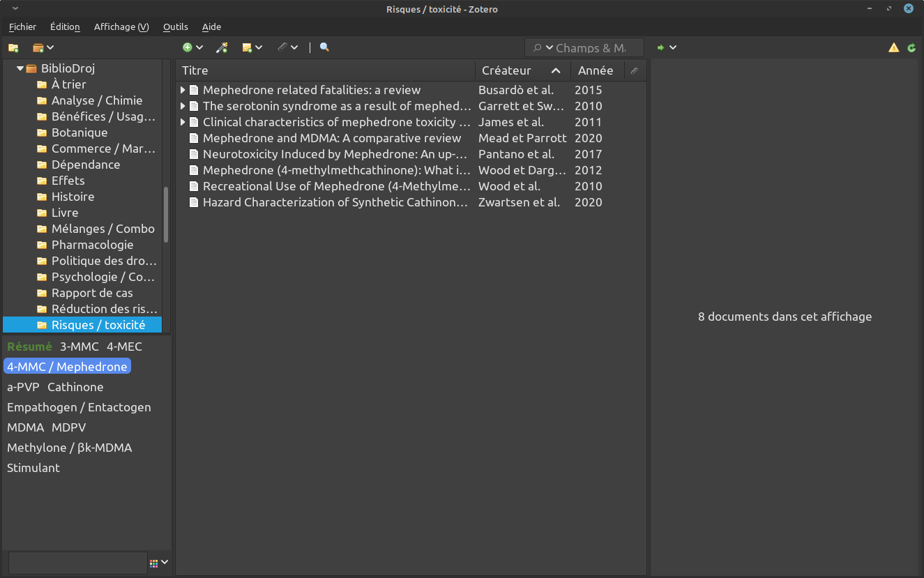Select Recreational Use of Mephedrone row
This screenshot has height=578, width=924.
411,186
